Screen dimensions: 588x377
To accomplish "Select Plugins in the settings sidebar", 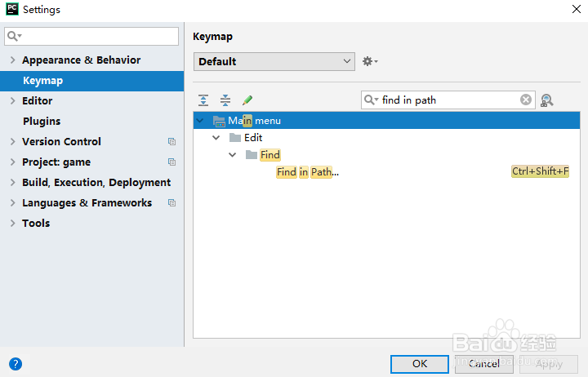I will pyautogui.click(x=42, y=121).
